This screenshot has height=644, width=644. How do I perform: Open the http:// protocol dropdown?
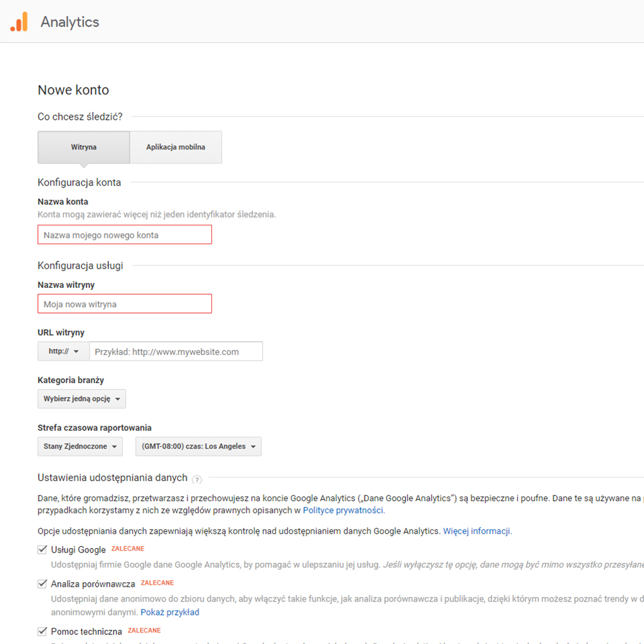(62, 351)
